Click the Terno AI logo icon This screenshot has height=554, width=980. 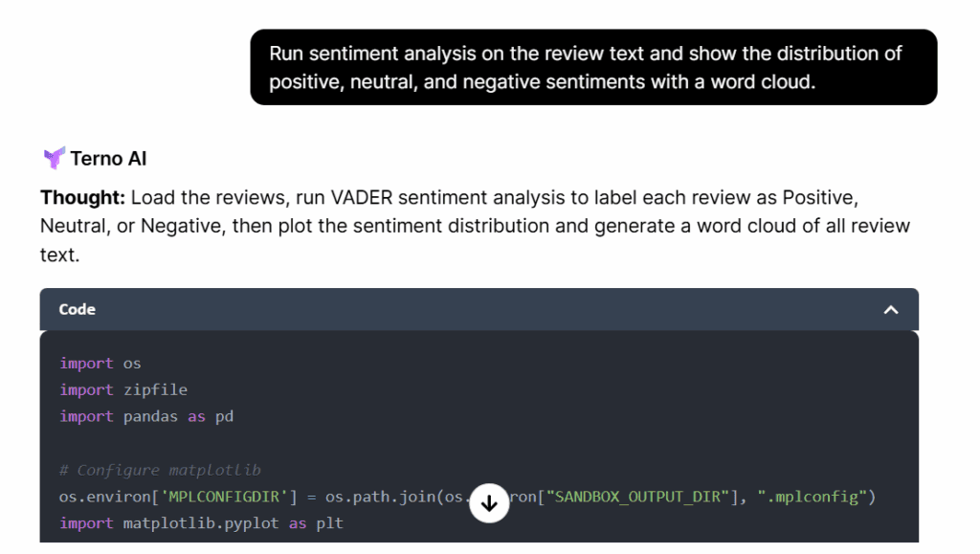tap(55, 158)
